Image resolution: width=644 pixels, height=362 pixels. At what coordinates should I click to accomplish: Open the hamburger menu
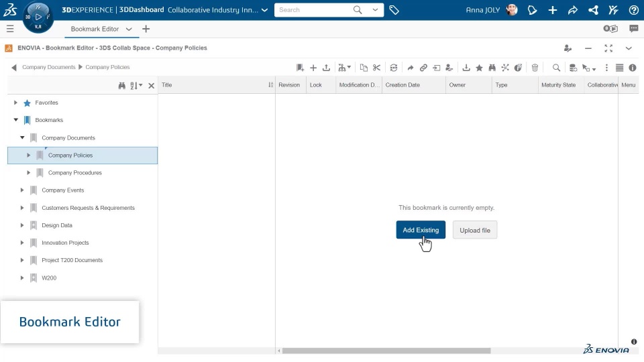[x=10, y=29]
